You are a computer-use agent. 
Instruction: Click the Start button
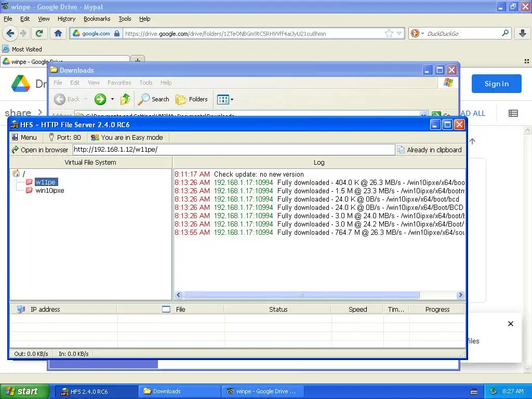24,391
